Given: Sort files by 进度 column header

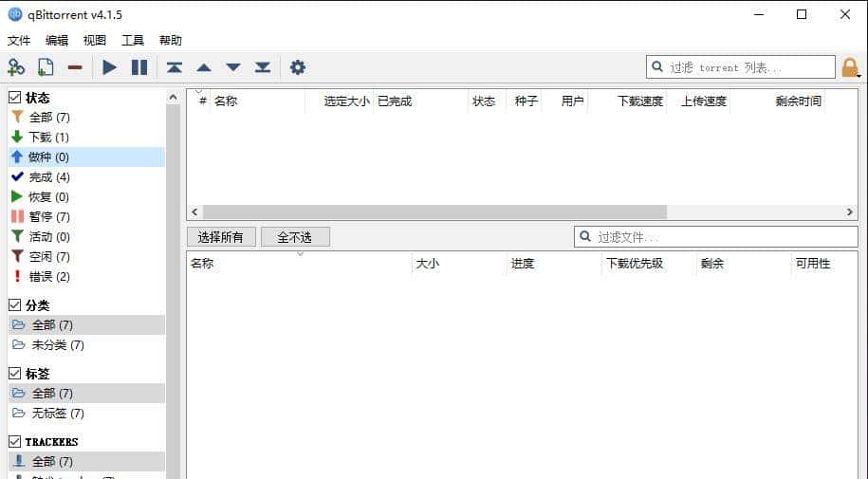Looking at the screenshot, I should pos(554,264).
